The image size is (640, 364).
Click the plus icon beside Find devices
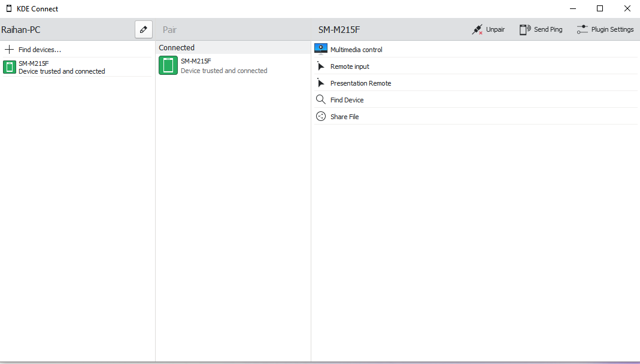(x=10, y=50)
